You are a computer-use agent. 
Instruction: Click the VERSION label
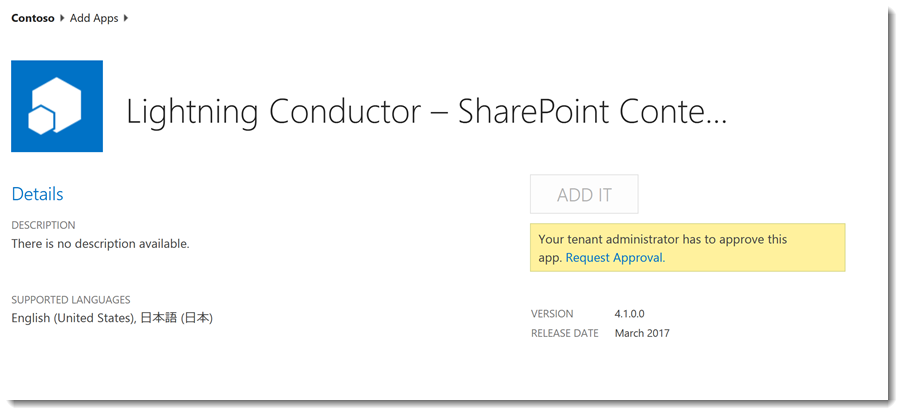tap(552, 314)
